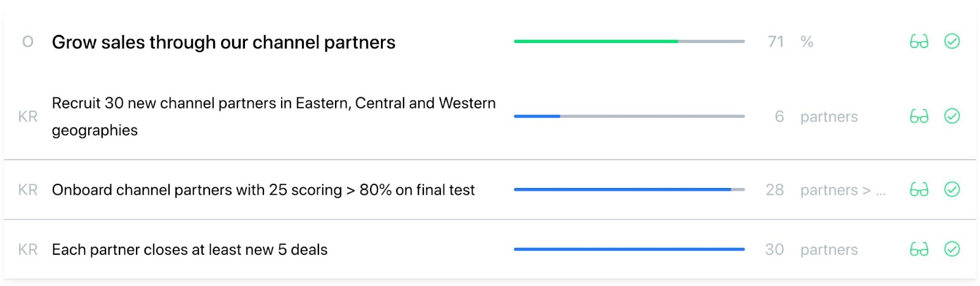Click green 71% objective progress bar
Image resolution: width=980 pixels, height=286 pixels.
(629, 42)
